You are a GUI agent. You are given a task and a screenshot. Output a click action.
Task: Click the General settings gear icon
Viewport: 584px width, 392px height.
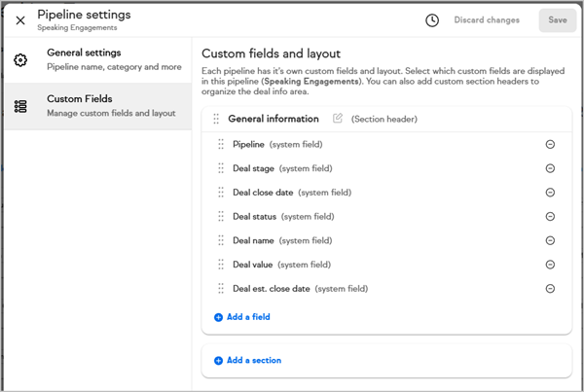click(x=20, y=60)
